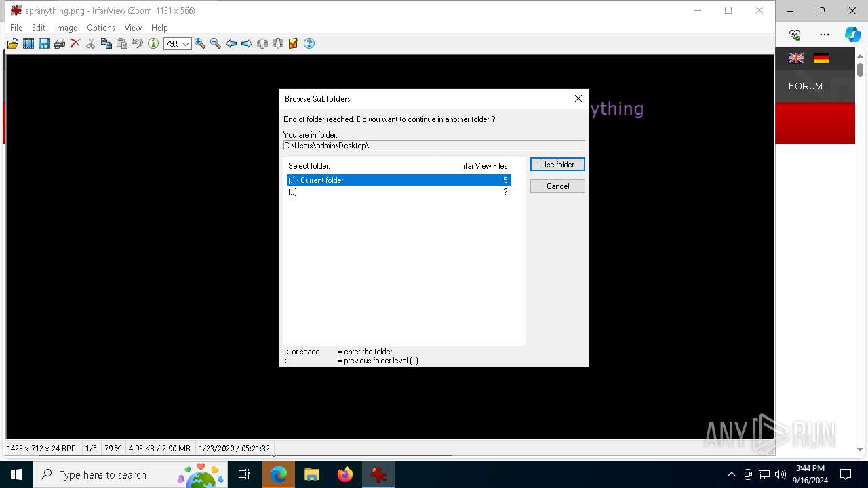Click the Paste clipboard icon

click(x=122, y=43)
